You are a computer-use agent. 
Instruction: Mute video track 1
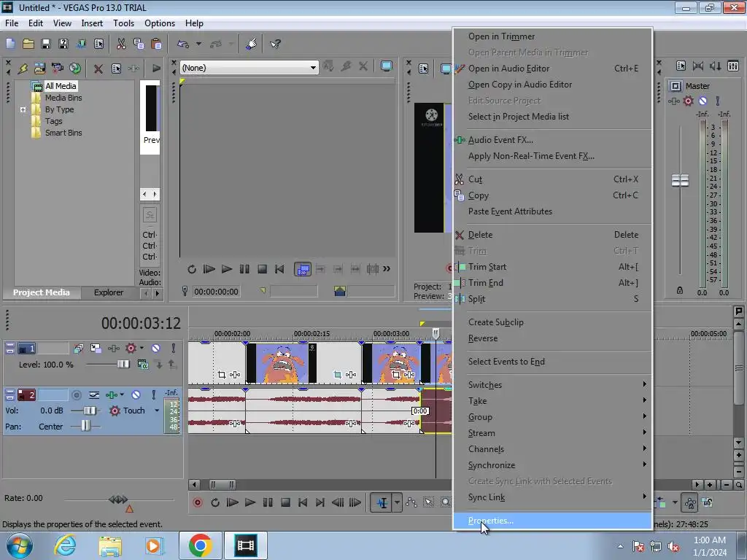point(156,349)
